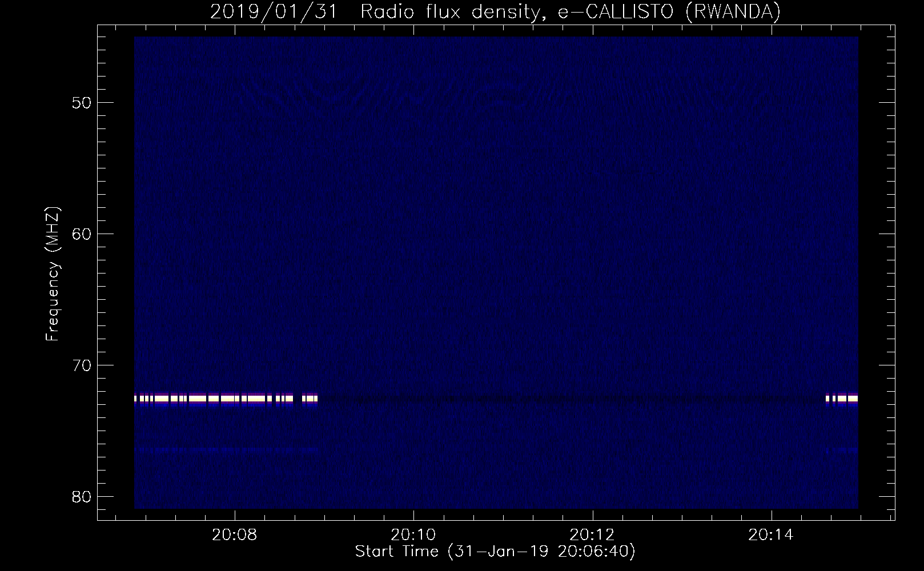The image size is (924, 571).
Task: Click the time tick label '20:12'
Action: pos(592,535)
